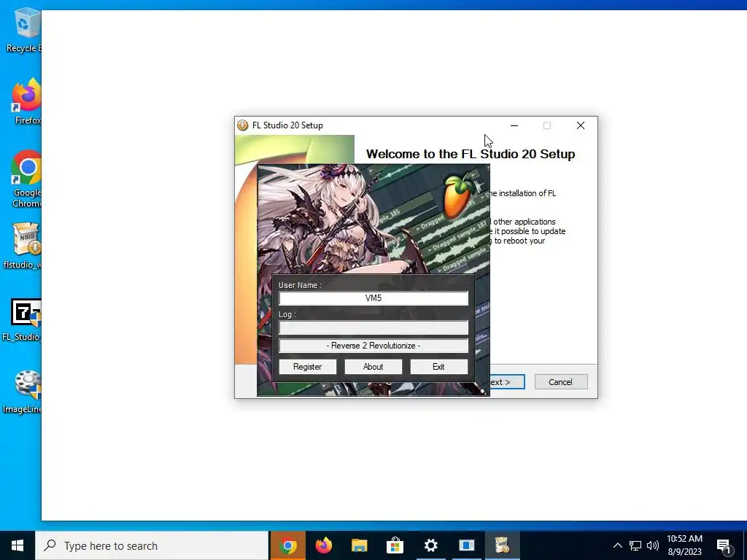The width and height of the screenshot is (747, 560).
Task: Click the volume speaker tray icon
Action: pos(653,545)
